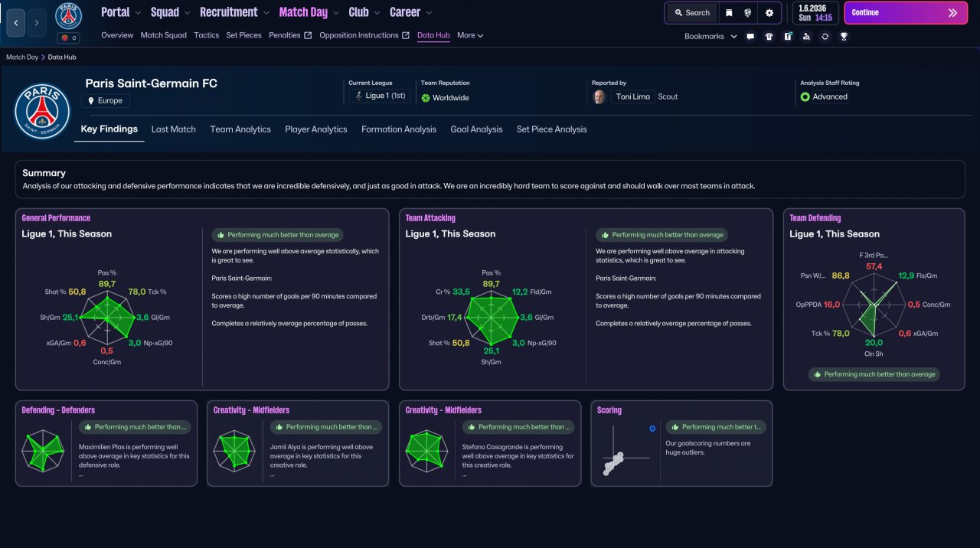This screenshot has width=980, height=548.
Task: Open the messages speech bubble shortcut
Action: 750,36
